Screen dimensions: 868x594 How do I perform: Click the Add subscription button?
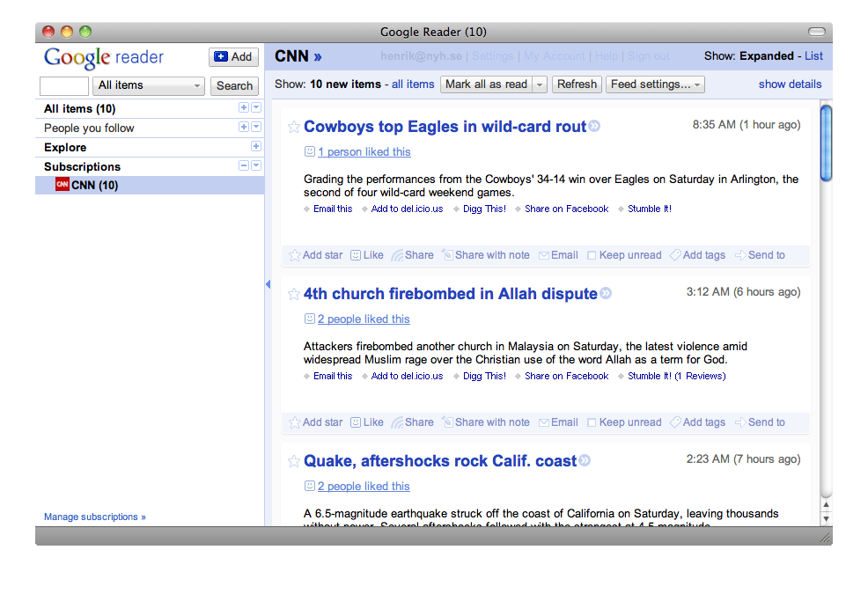coord(233,57)
